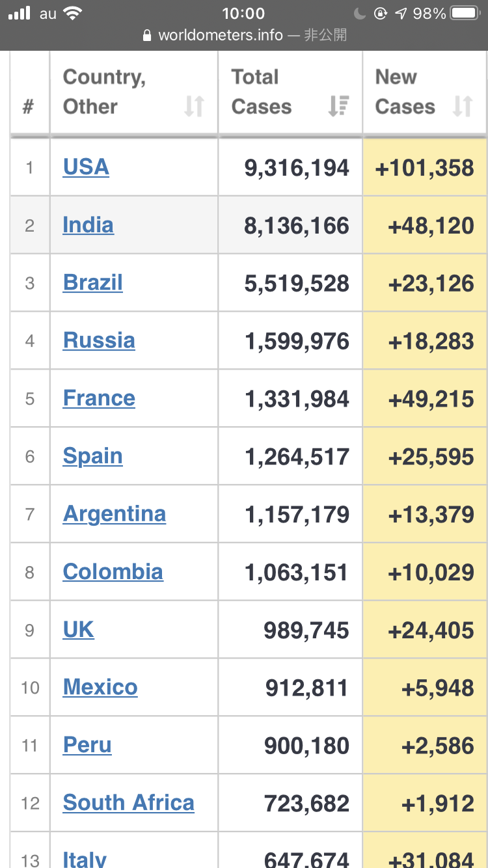The height and width of the screenshot is (868, 488).
Task: Tap USA new cases cell +101,358
Action: point(424,168)
